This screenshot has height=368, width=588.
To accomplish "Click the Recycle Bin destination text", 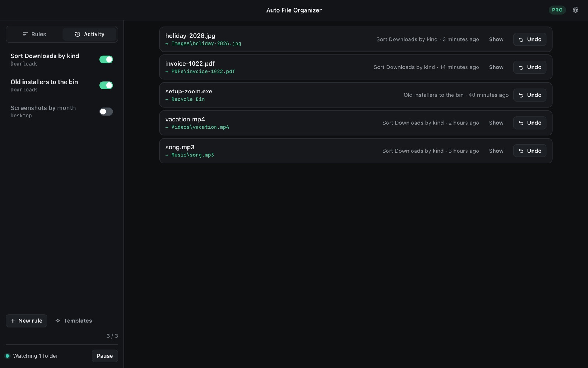I will tap(185, 99).
